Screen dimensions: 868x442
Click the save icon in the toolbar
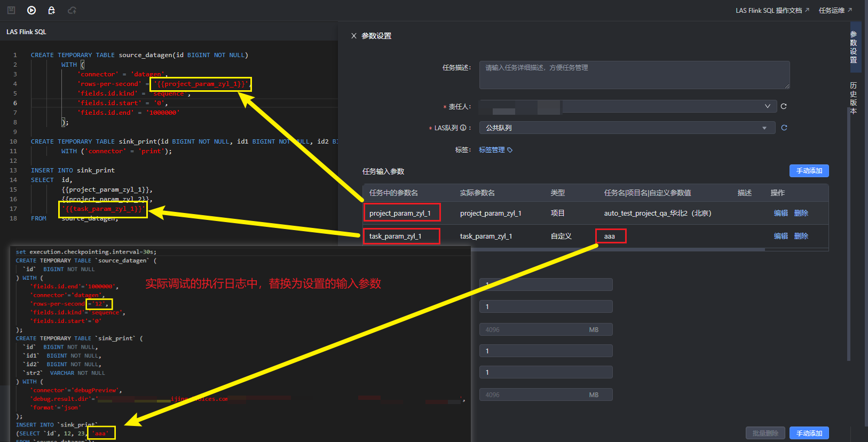[x=11, y=10]
